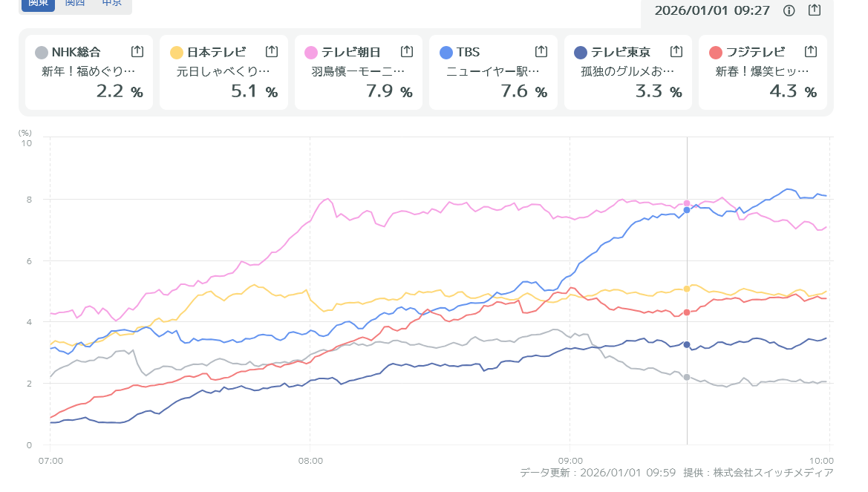Switch to the 関西 region tab

pos(75,4)
